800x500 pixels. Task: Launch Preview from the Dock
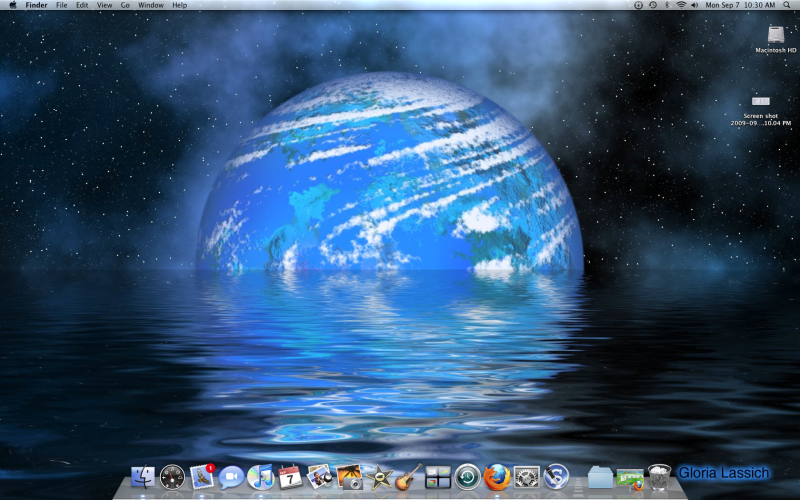point(319,477)
